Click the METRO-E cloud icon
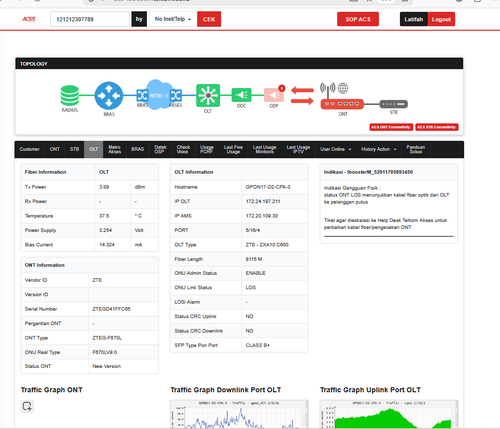The image size is (500, 429). click(159, 95)
